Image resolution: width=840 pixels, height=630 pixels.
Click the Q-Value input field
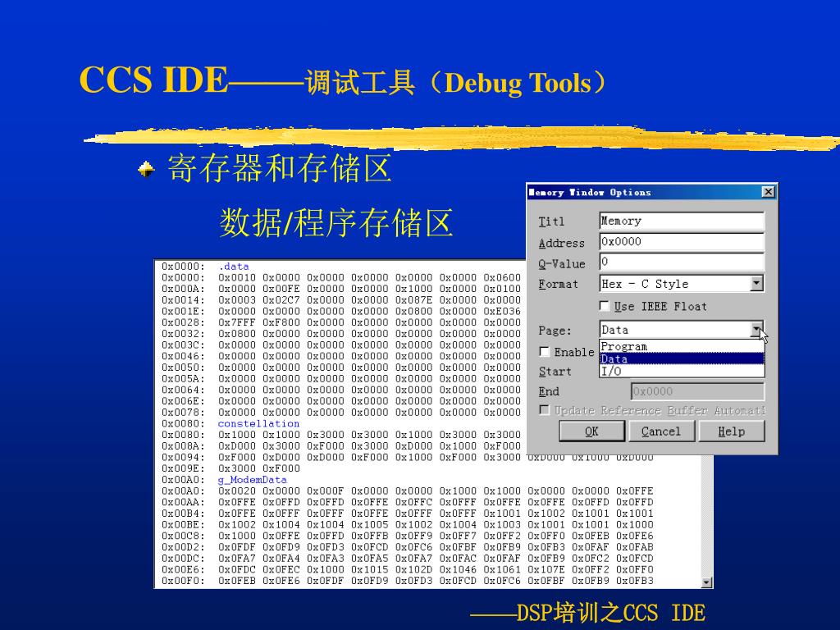682,262
